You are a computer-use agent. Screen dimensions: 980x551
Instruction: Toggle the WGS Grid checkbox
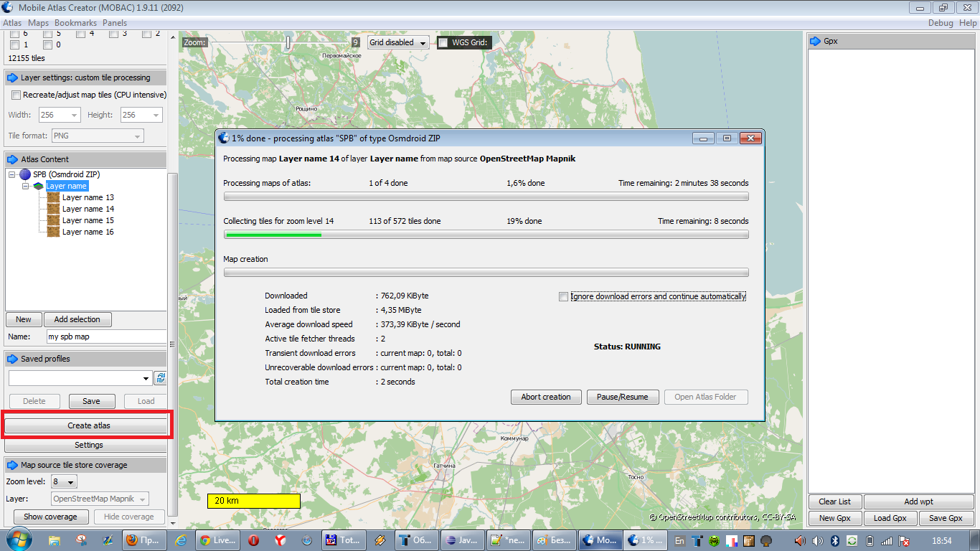click(x=443, y=42)
